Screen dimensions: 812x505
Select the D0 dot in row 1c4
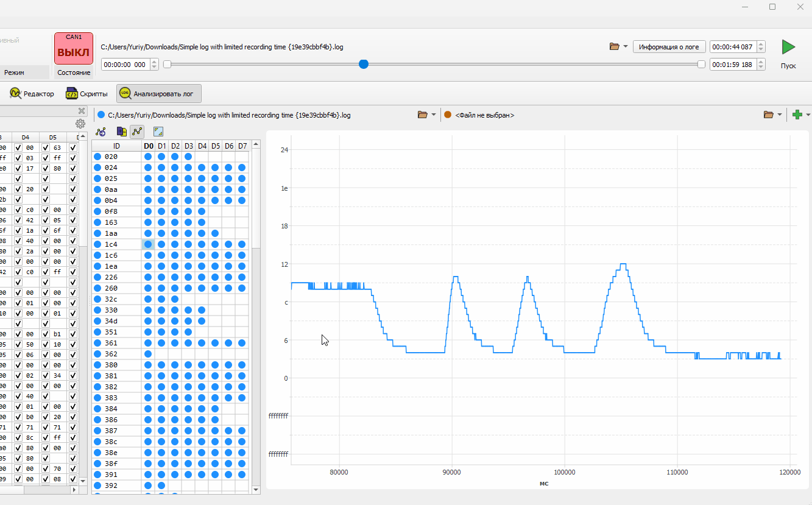pyautogui.click(x=148, y=244)
